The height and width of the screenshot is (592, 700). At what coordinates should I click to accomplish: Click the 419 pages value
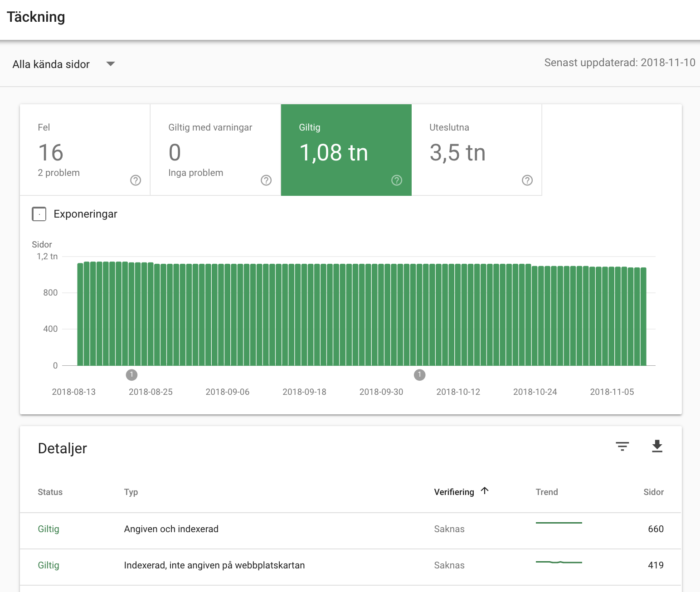click(656, 565)
